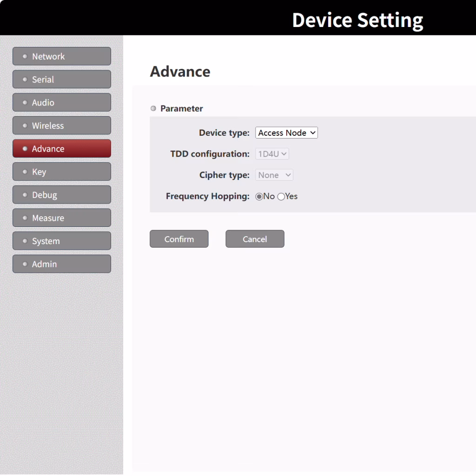Open the Device type dropdown
The height and width of the screenshot is (476, 476).
286,132
